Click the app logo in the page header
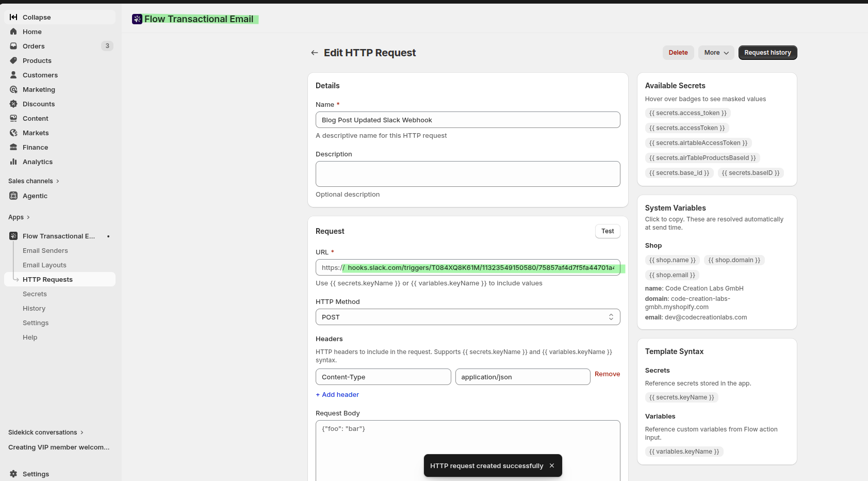Screen dimensions: 868x481 (137, 19)
